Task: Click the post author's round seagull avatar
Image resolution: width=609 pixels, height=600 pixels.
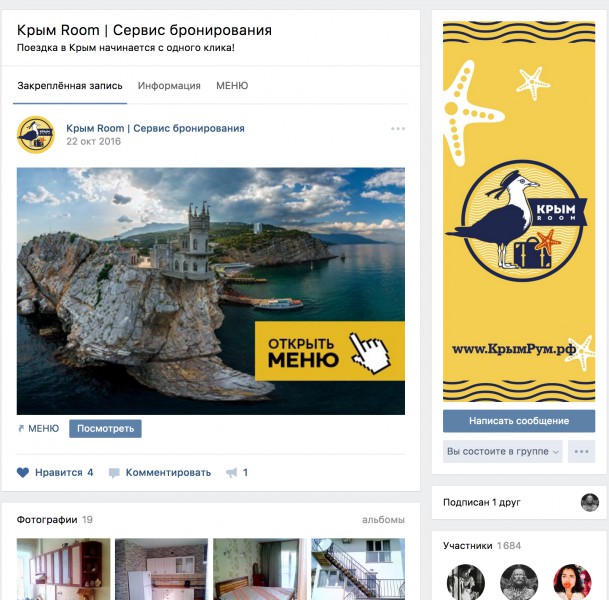Action: tap(35, 134)
